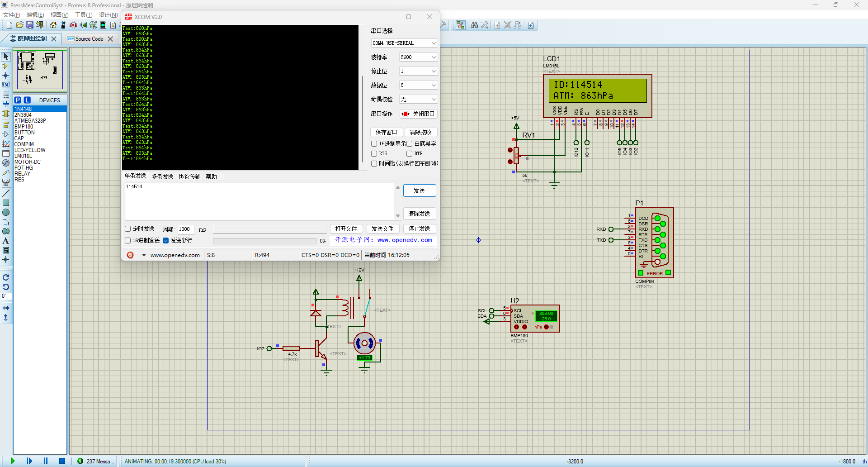This screenshot has height=467, width=868.
Task: Open the 波特率 baud rate dropdown
Action: click(418, 57)
